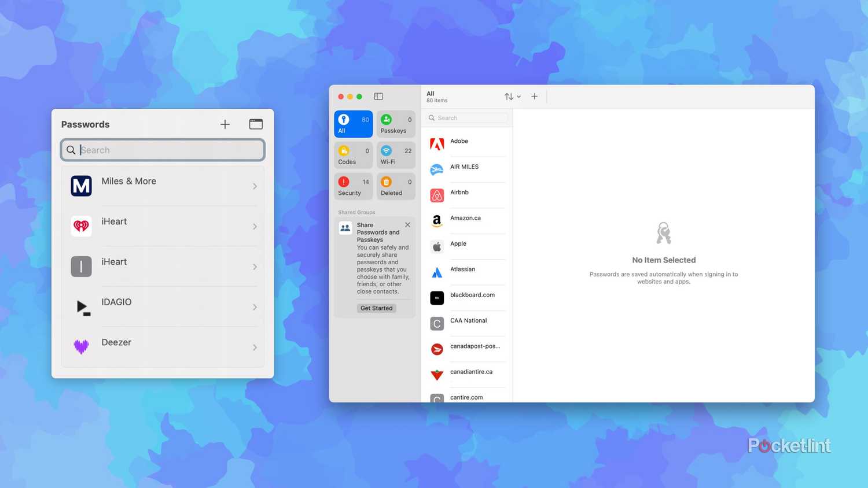Click the Shared Groups people icon
This screenshot has height=488, width=868.
coord(345,228)
